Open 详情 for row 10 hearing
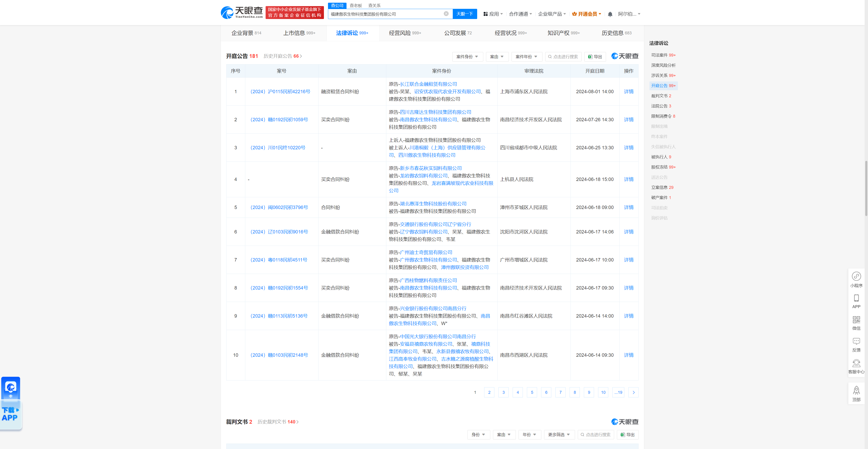Screen dimensions: 868x449 coord(628,355)
